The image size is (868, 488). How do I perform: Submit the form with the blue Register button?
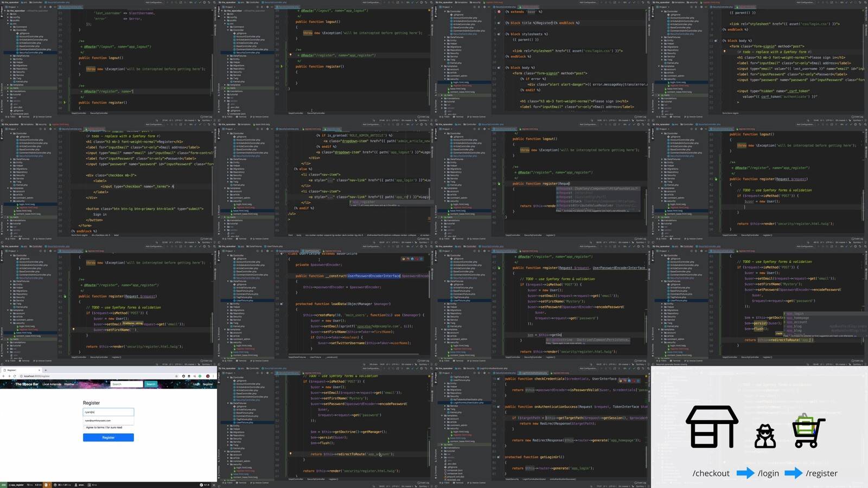[x=108, y=438]
